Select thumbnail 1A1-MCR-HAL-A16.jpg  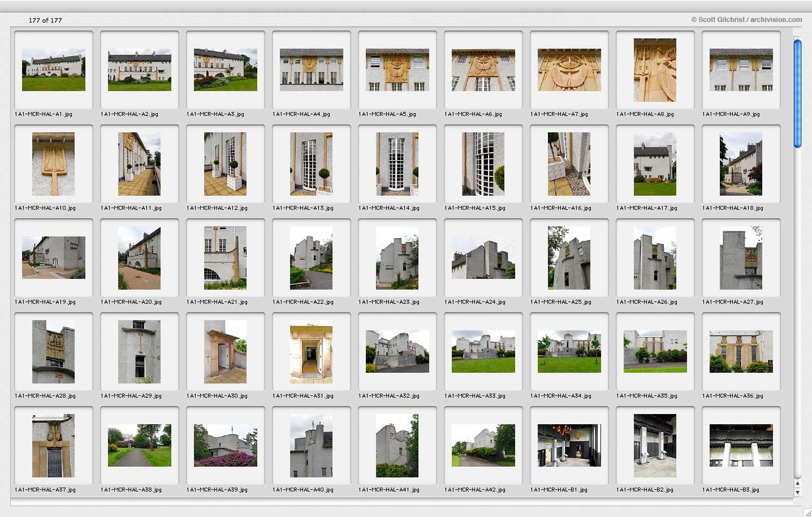pyautogui.click(x=569, y=164)
